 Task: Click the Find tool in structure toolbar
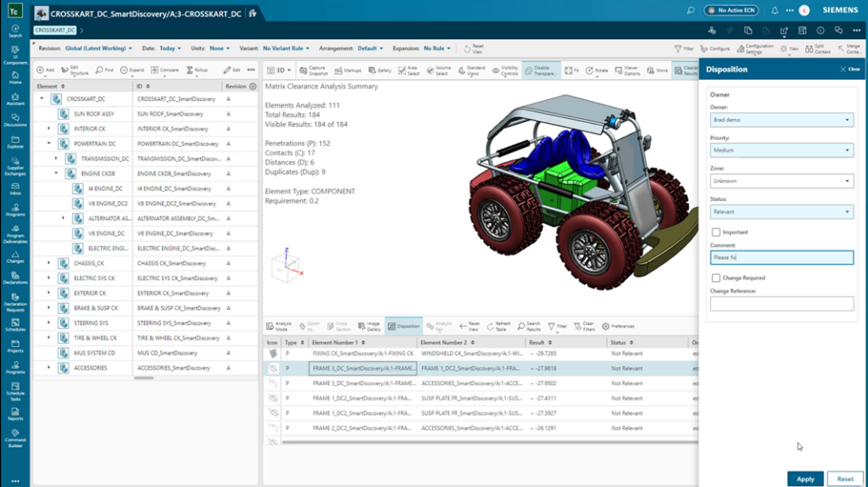point(104,70)
